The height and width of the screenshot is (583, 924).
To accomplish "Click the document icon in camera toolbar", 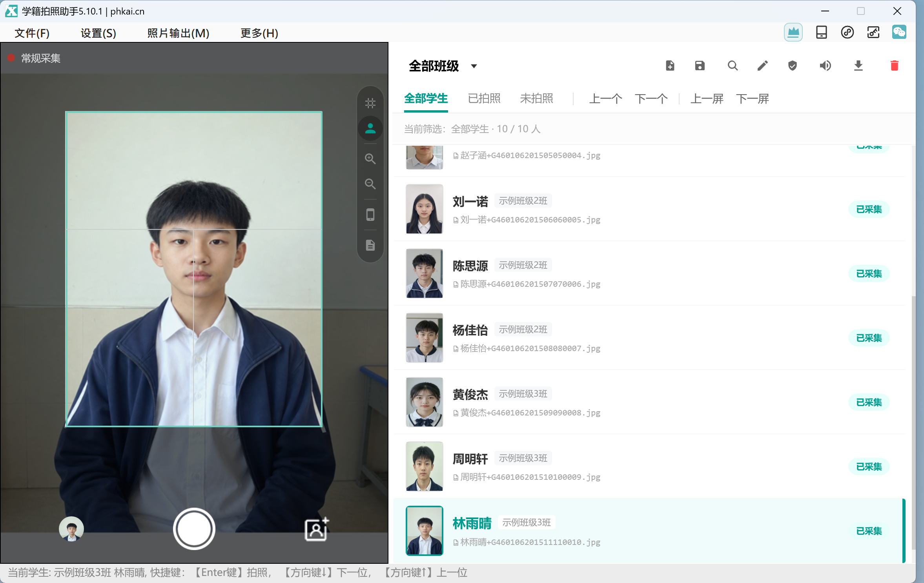I will (x=370, y=245).
